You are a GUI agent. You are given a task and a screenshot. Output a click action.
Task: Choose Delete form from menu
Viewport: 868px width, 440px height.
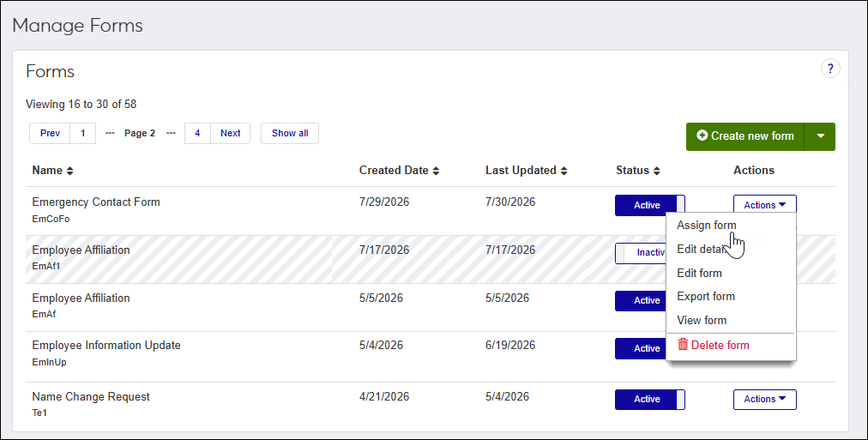pos(714,346)
